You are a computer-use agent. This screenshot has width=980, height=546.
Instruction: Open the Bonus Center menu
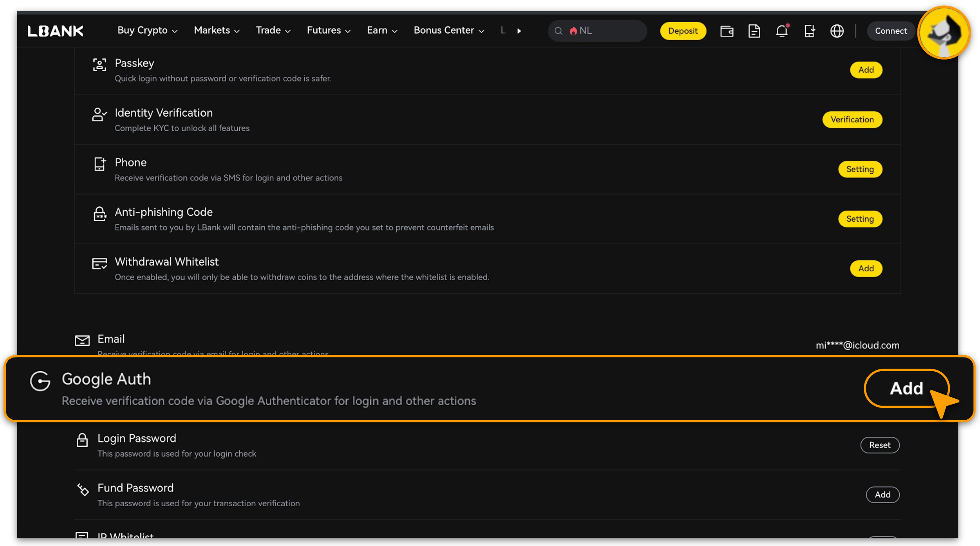coord(449,31)
